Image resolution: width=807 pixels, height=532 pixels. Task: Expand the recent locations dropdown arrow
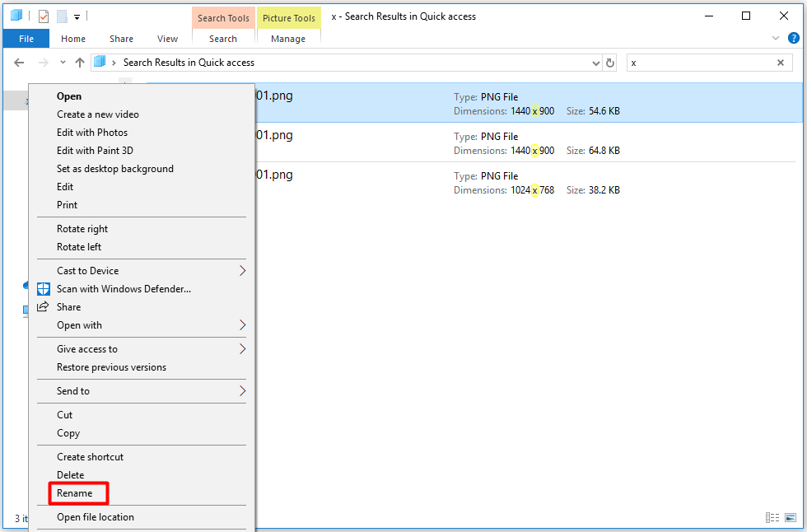[x=63, y=63]
